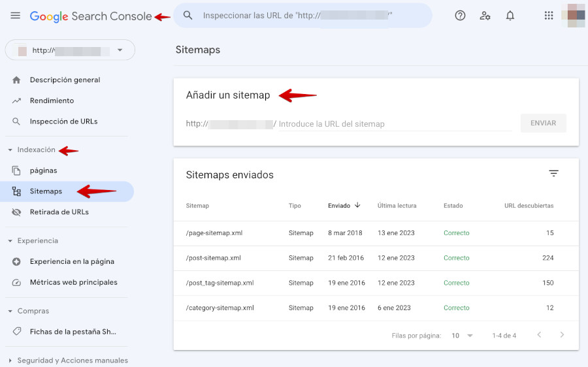Open Métricas web principales
This screenshot has width=588, height=367.
[73, 282]
